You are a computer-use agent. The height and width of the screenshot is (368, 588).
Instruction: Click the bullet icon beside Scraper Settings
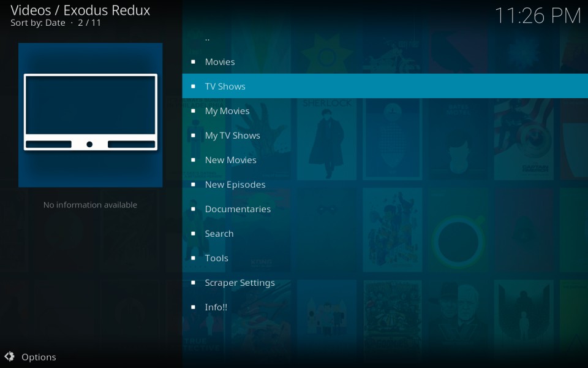tap(193, 282)
